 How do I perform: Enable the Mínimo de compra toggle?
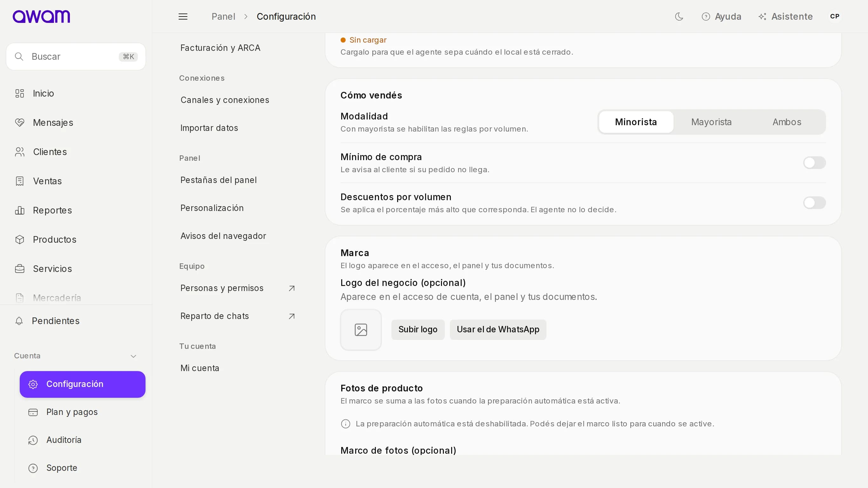click(x=814, y=163)
